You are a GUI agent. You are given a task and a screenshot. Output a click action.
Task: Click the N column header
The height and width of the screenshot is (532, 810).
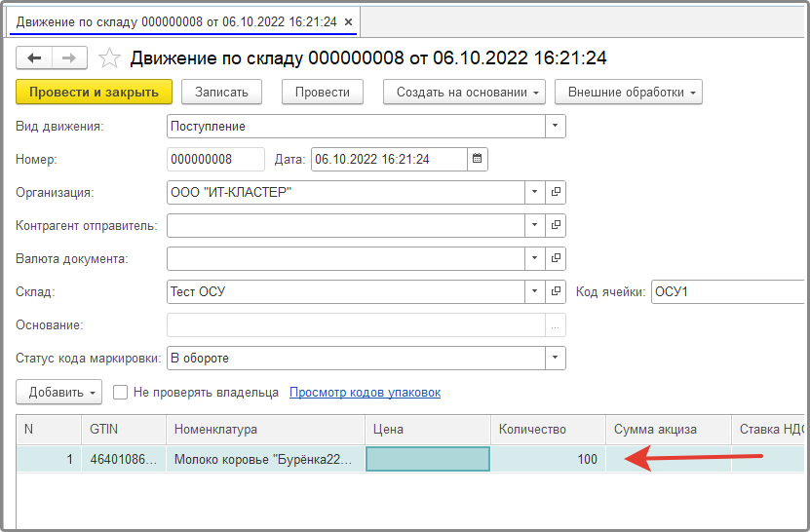49,430
